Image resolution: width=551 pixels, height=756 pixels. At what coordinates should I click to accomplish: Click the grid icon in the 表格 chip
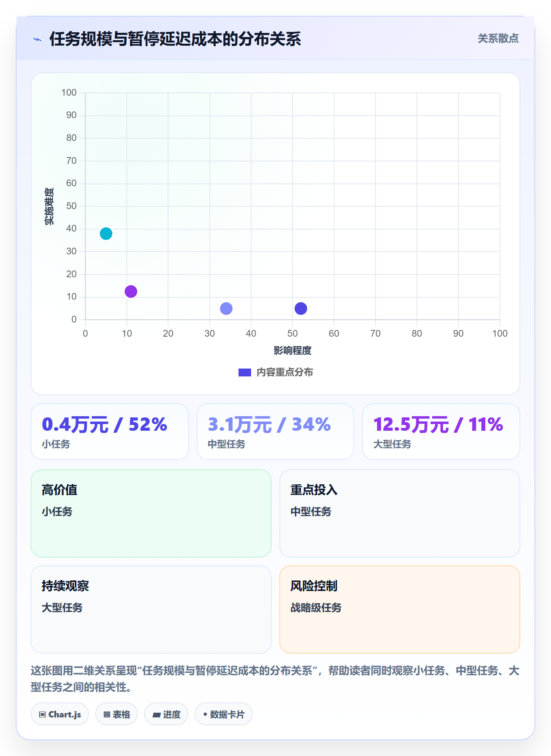pos(107,714)
